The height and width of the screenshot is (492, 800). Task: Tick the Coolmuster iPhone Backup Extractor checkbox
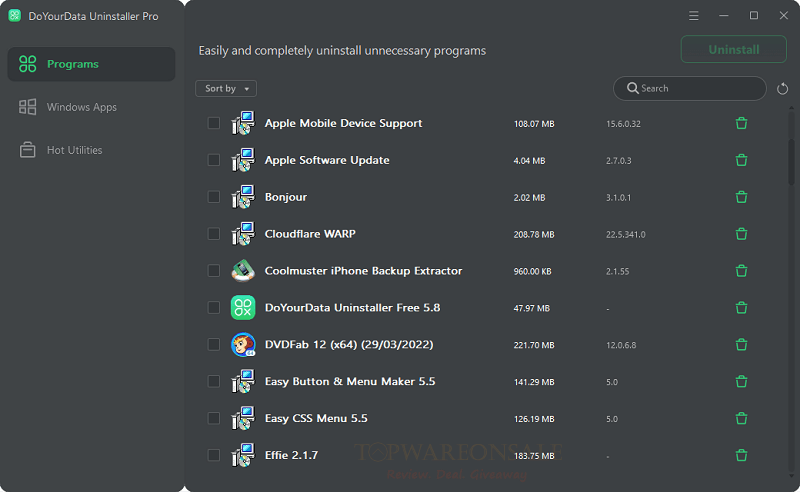pos(214,270)
